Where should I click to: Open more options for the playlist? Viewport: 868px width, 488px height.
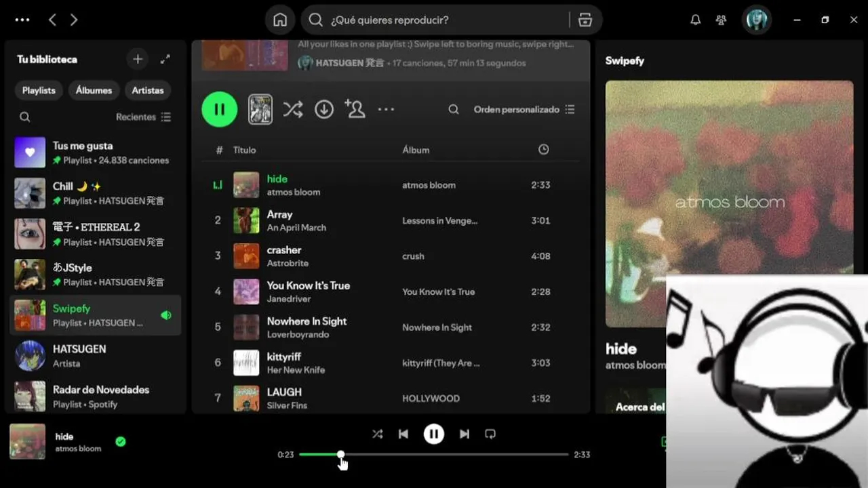386,109
